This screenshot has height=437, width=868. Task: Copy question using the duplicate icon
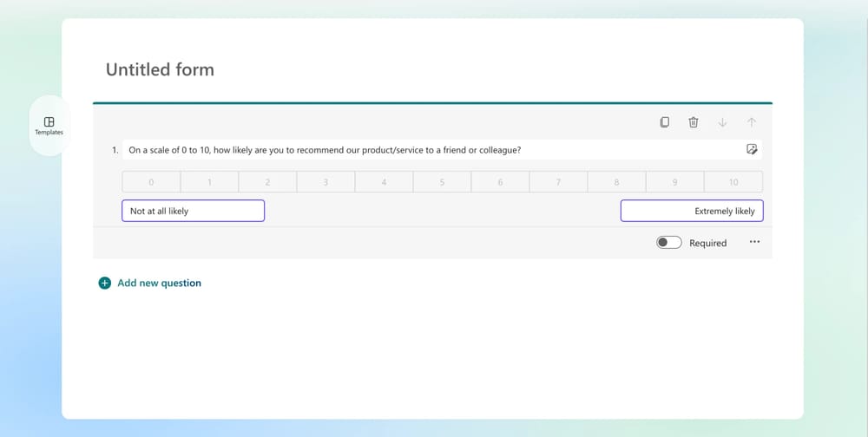tap(664, 122)
